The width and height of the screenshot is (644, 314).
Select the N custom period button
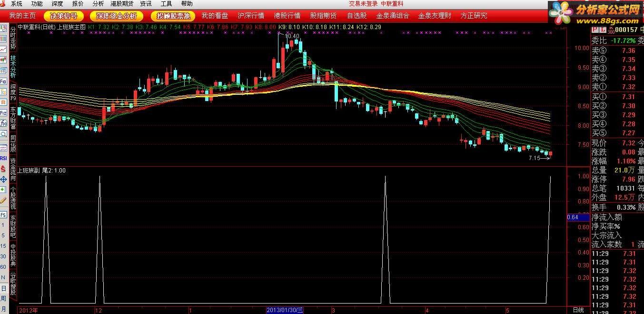point(3,277)
